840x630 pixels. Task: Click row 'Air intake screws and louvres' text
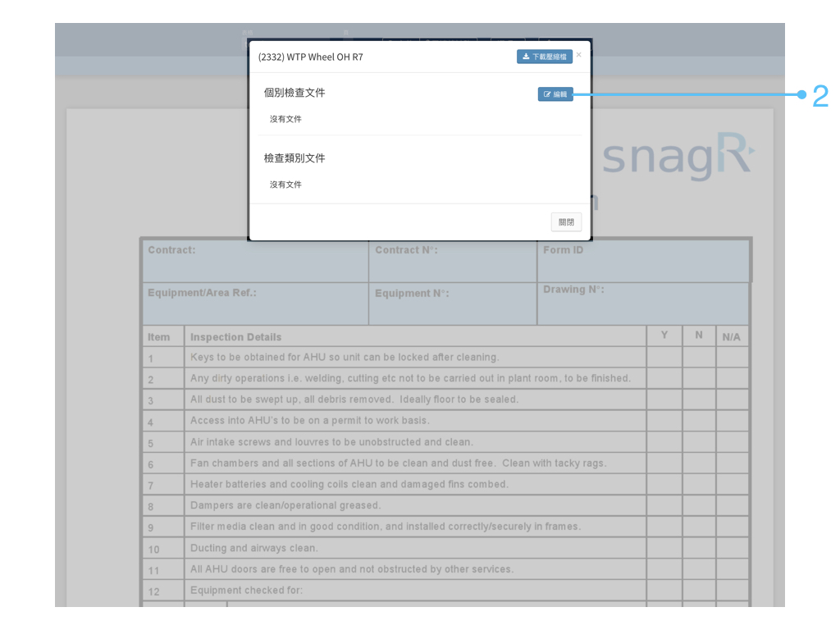pyautogui.click(x=331, y=442)
